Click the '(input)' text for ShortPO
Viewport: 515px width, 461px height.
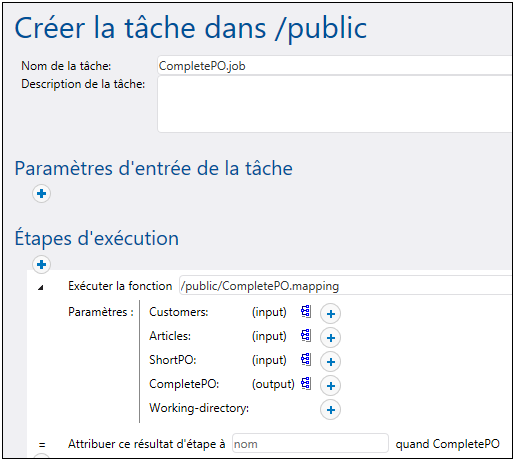point(269,360)
